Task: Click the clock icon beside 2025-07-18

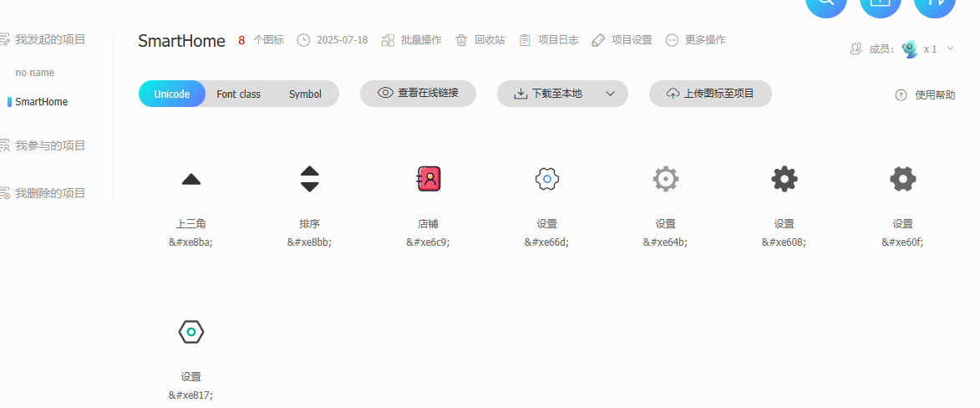Action: coord(303,40)
